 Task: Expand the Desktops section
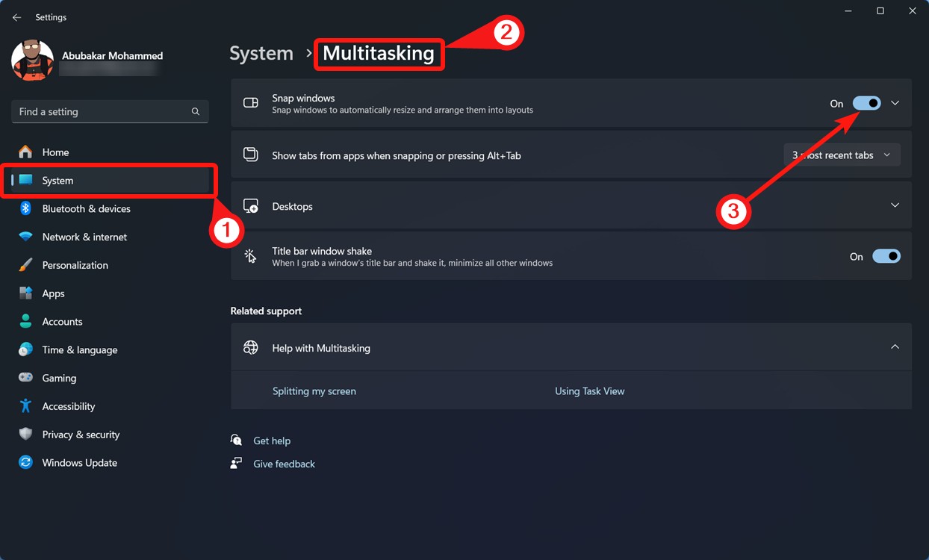[x=895, y=205]
